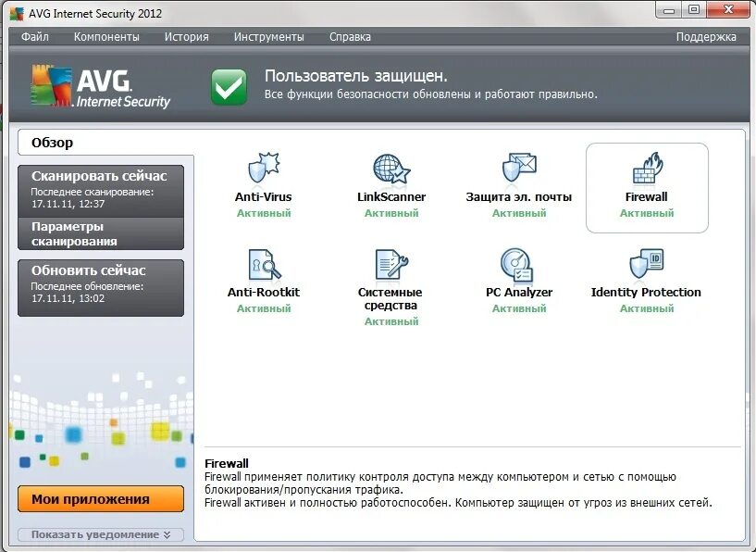Open the Anti-Virus shield icon
Image resolution: width=756 pixels, height=552 pixels.
click(264, 169)
